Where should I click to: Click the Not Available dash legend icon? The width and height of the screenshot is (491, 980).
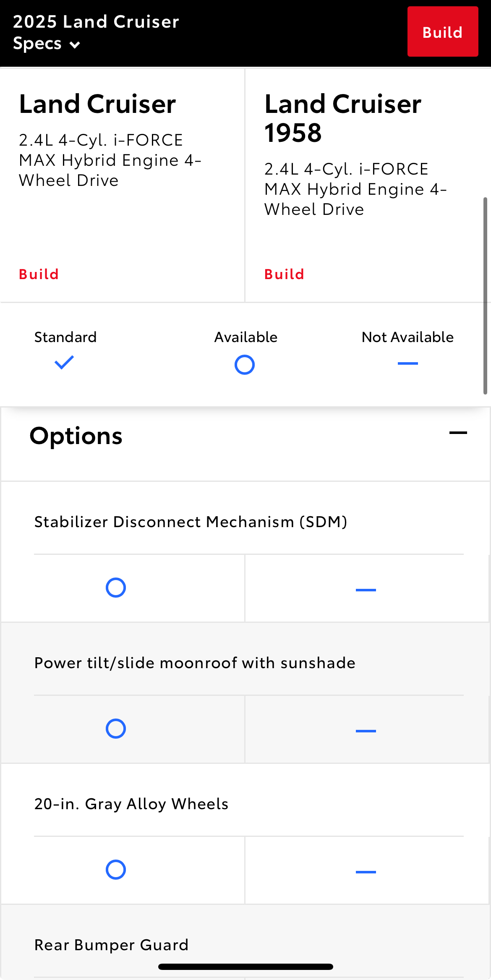[x=408, y=363]
